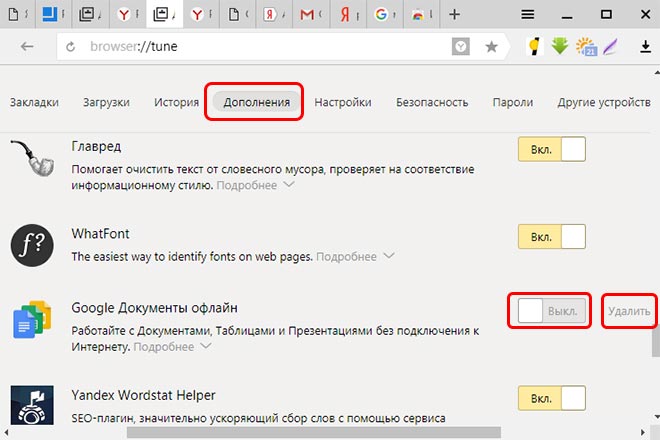This screenshot has height=440, width=660.
Task: Open the Пароли section
Action: tap(513, 102)
